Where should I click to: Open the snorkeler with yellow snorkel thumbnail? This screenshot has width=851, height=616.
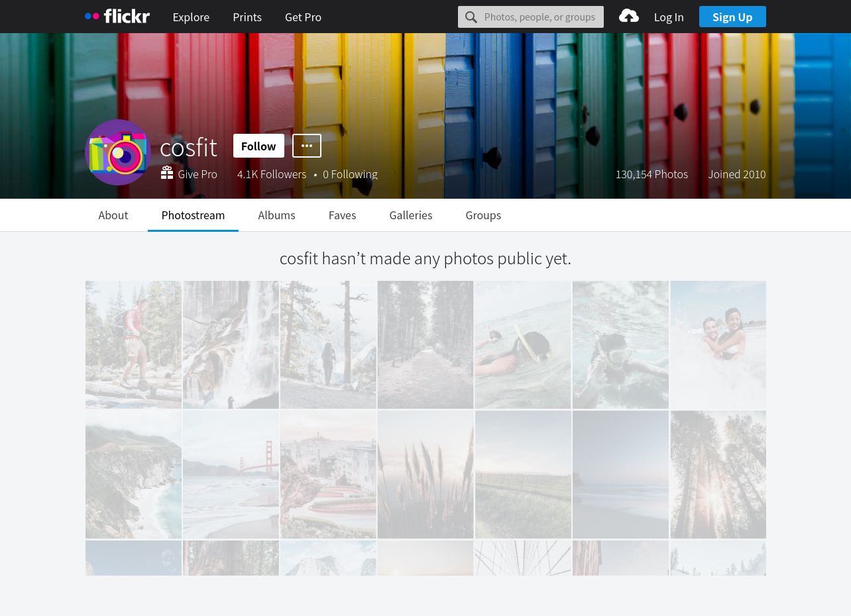523,344
